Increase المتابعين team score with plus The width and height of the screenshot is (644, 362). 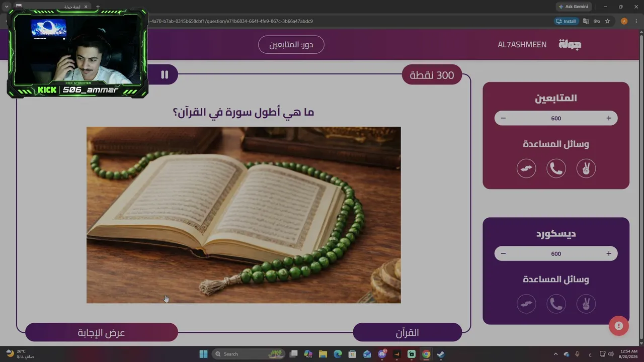tap(609, 118)
